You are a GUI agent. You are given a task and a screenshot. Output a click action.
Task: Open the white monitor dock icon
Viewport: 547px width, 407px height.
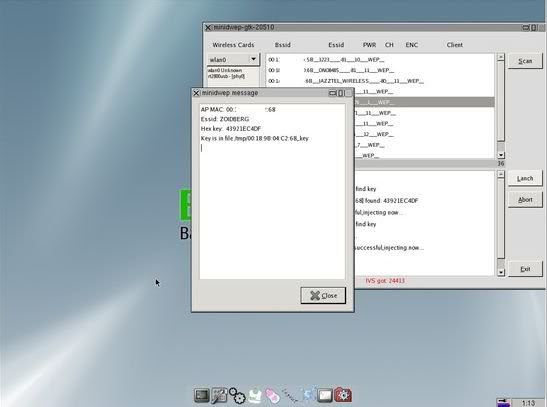325,396
